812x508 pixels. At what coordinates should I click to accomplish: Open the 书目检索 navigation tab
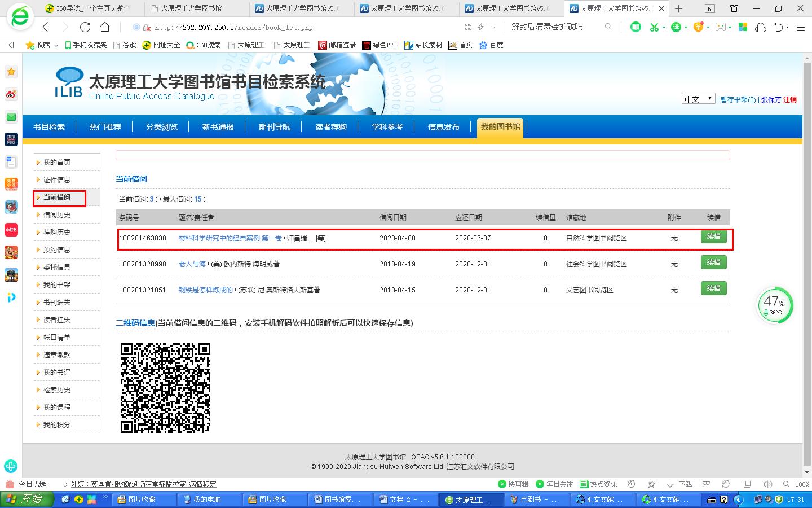(49, 127)
